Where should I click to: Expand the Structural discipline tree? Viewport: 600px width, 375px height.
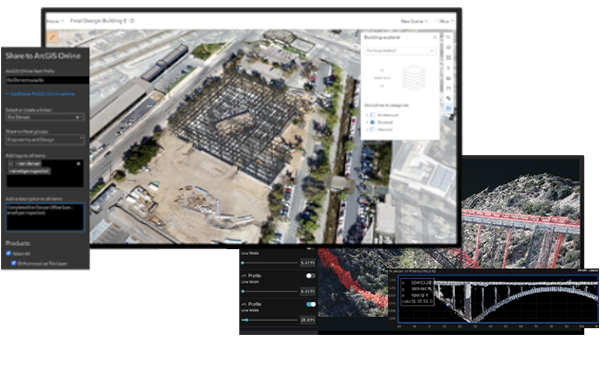(x=367, y=122)
